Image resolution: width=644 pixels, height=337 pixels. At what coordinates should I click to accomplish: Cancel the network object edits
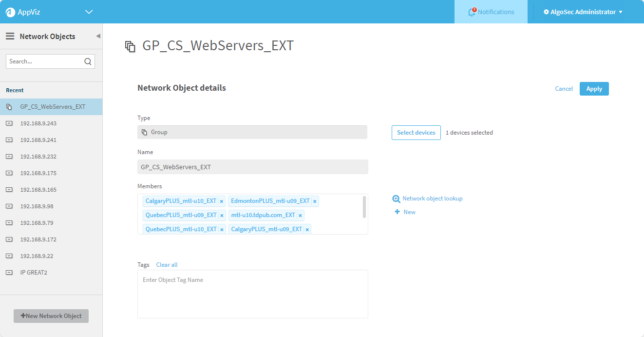(x=564, y=89)
